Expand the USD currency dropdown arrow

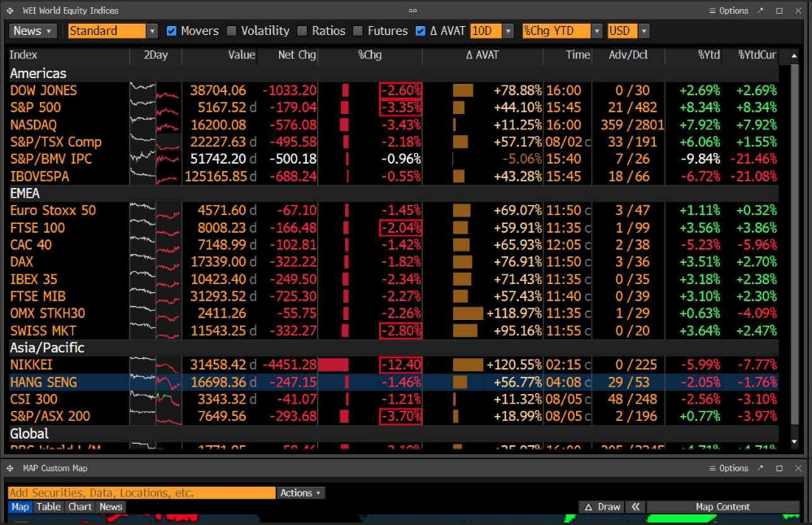pos(644,31)
